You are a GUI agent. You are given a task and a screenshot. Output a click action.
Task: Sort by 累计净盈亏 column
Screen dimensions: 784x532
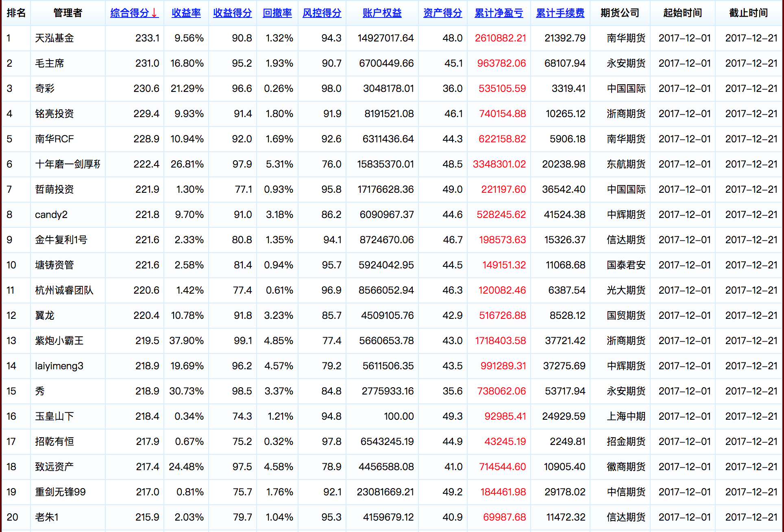click(499, 13)
